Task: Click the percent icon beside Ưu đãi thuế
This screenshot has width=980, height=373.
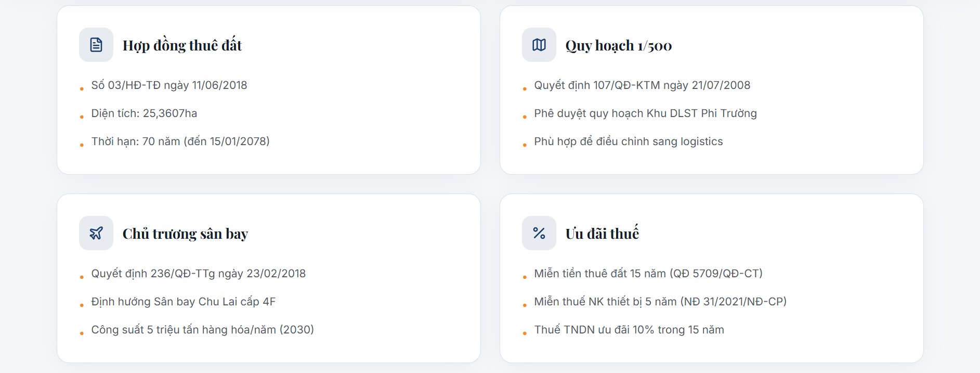Action: pyautogui.click(x=539, y=233)
